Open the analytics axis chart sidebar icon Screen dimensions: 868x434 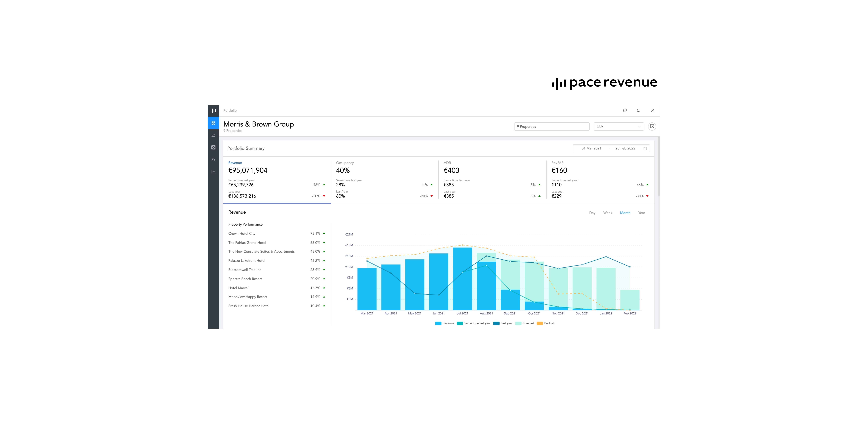(213, 172)
